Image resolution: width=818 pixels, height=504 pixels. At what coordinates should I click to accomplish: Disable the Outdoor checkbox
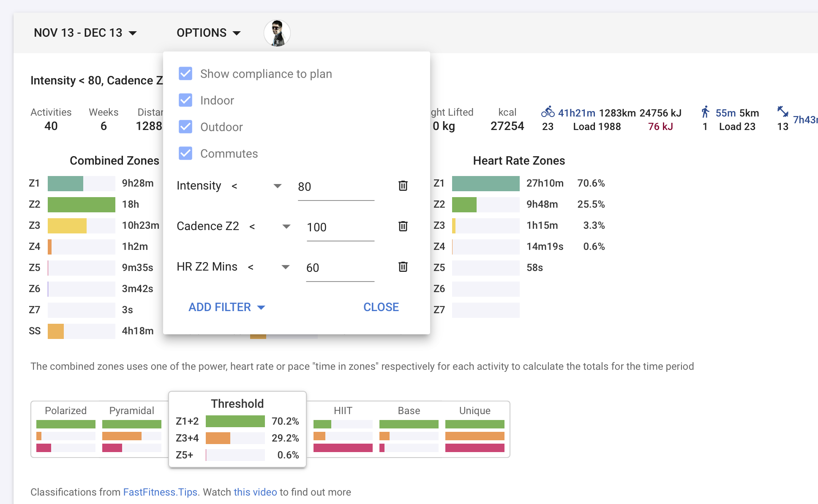[x=185, y=127]
